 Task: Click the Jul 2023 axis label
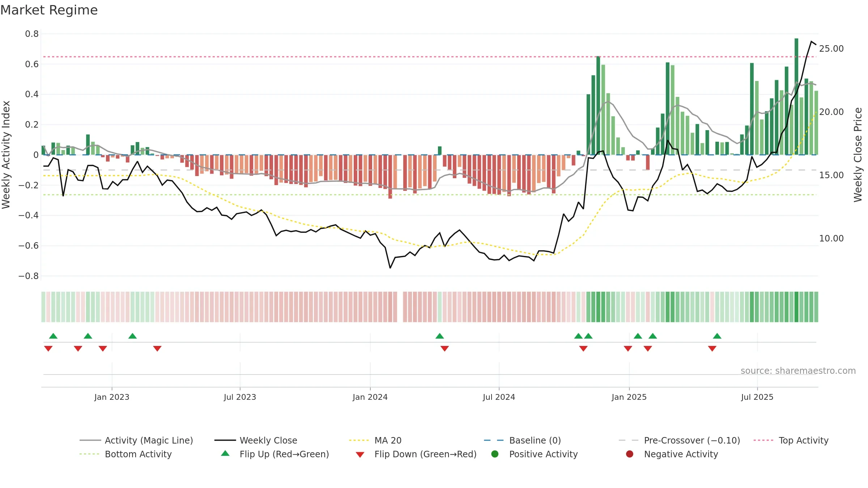[240, 397]
